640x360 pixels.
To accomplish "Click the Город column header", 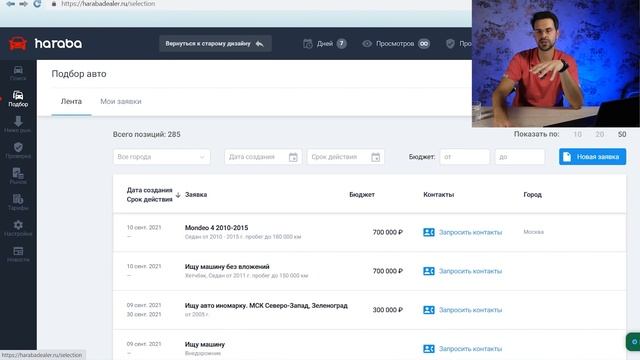I will pyautogui.click(x=532, y=195).
